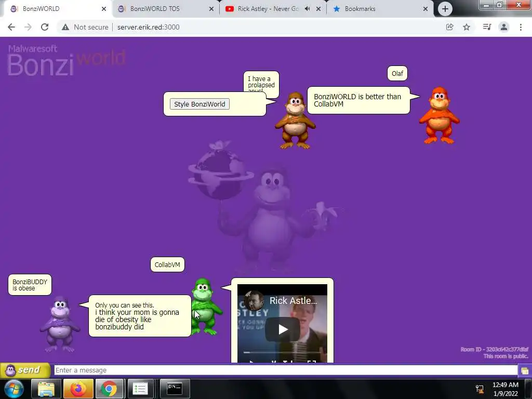Open Chrome's three-dot menu
The image size is (532, 399).
point(521,27)
